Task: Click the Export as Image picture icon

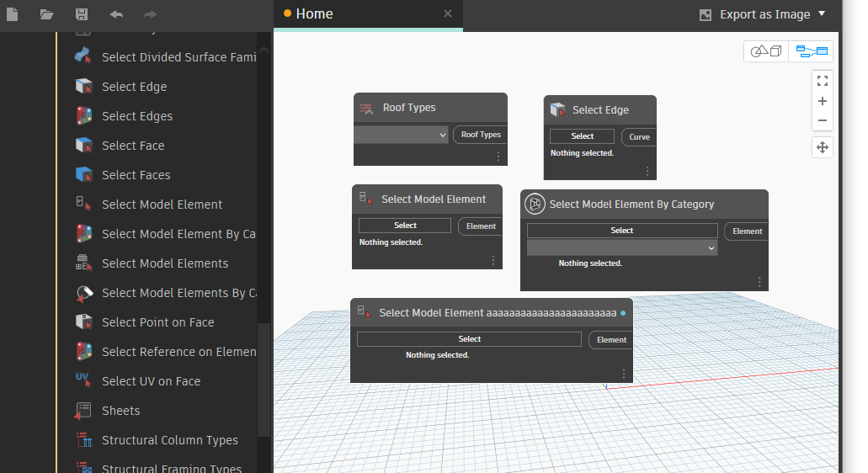Action: pos(706,15)
